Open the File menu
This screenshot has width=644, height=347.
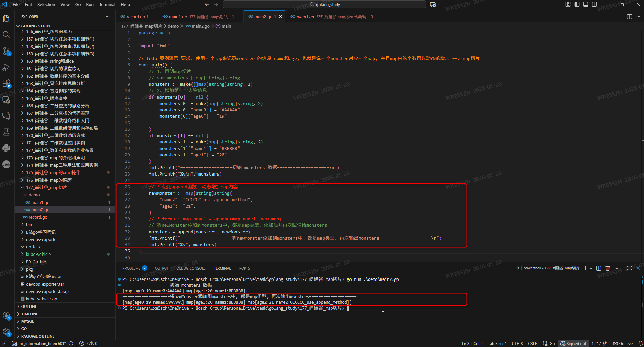point(16,4)
